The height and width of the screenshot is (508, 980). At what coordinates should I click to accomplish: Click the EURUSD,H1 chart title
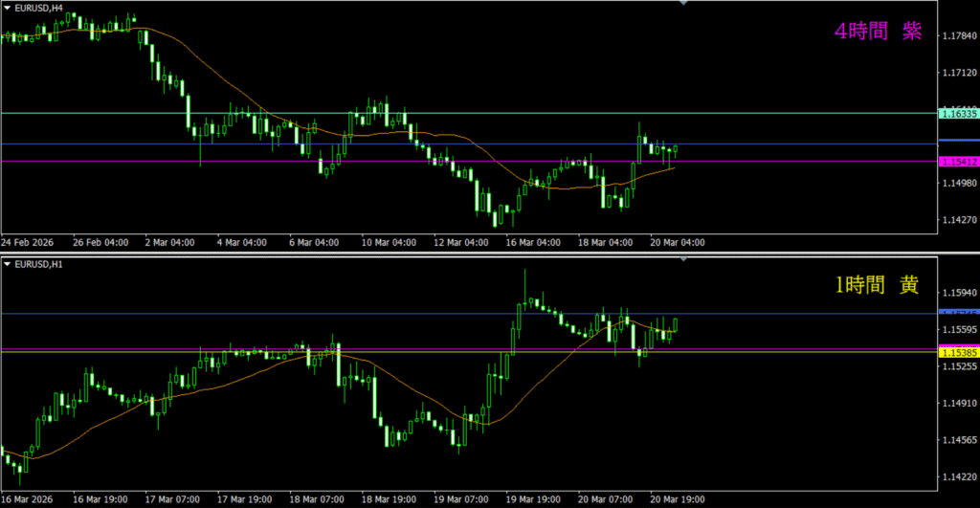pos(38,262)
